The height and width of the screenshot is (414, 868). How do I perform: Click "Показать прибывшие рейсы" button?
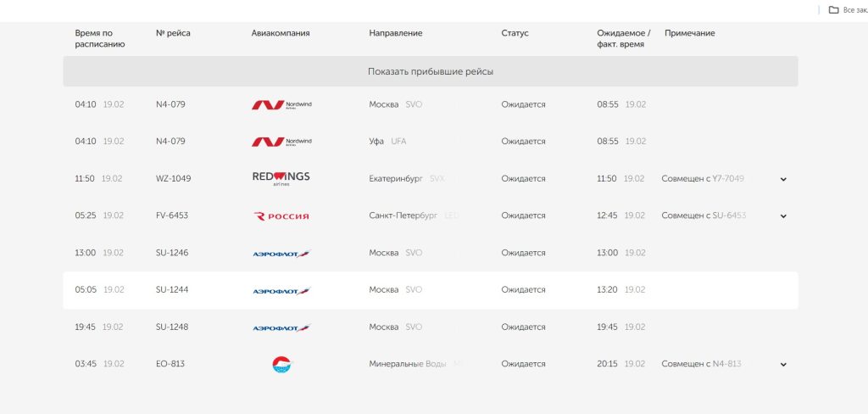[x=431, y=71]
